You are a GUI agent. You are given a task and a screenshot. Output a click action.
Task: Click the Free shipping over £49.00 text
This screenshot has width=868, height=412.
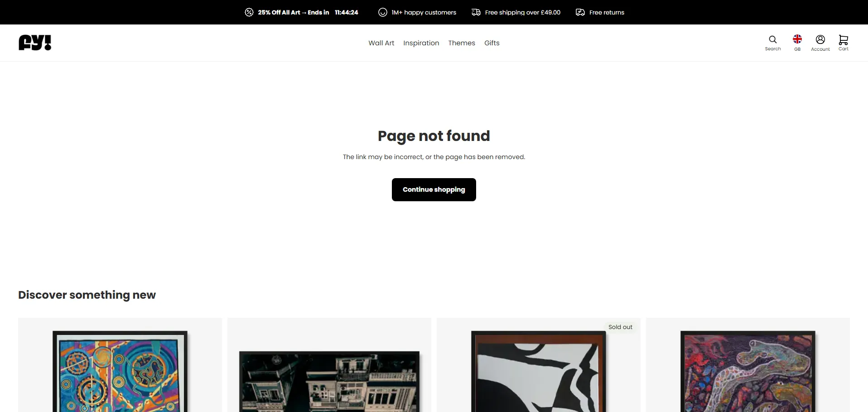click(523, 12)
